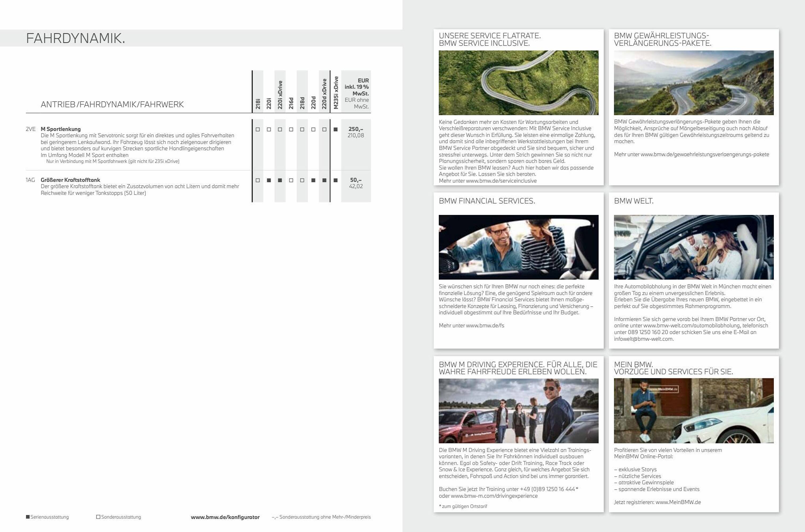805x532 pixels.
Task: Click the Kraftstofftank checkbox for 216d
Action: click(291, 180)
